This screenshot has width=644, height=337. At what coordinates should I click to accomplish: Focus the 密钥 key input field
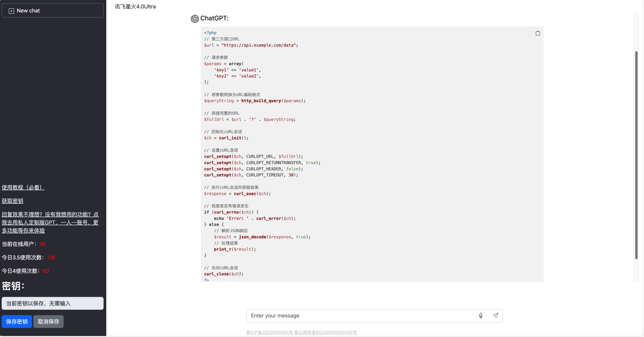[53, 303]
